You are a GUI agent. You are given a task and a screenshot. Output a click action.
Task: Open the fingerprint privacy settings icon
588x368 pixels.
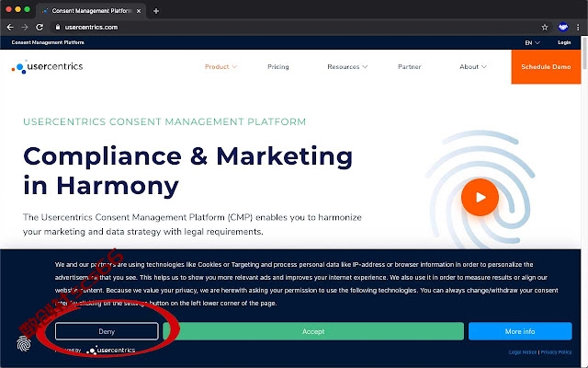tap(24, 343)
